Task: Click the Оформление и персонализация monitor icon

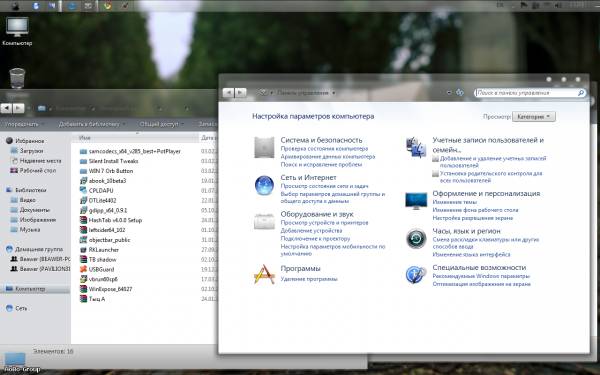Action: [x=416, y=201]
